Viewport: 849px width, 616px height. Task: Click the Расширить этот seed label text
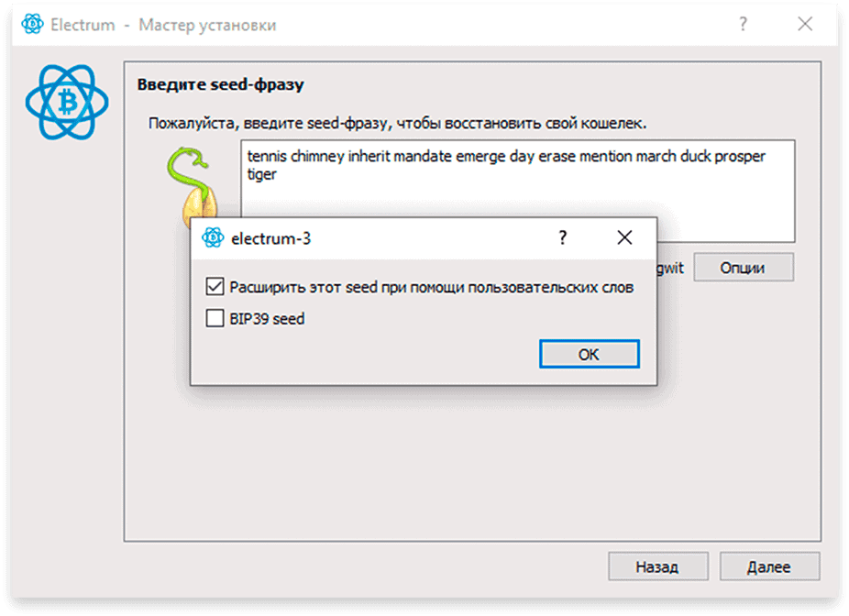coord(432,287)
